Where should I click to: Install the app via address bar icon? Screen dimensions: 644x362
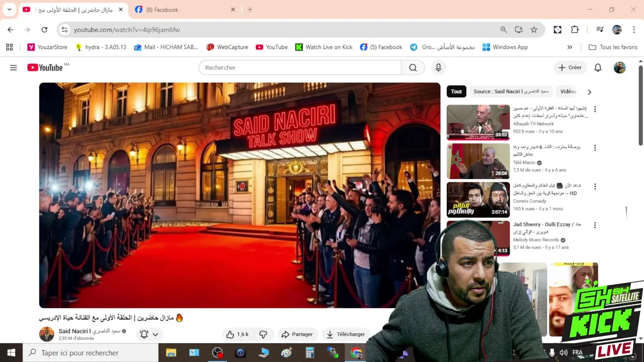click(x=519, y=30)
